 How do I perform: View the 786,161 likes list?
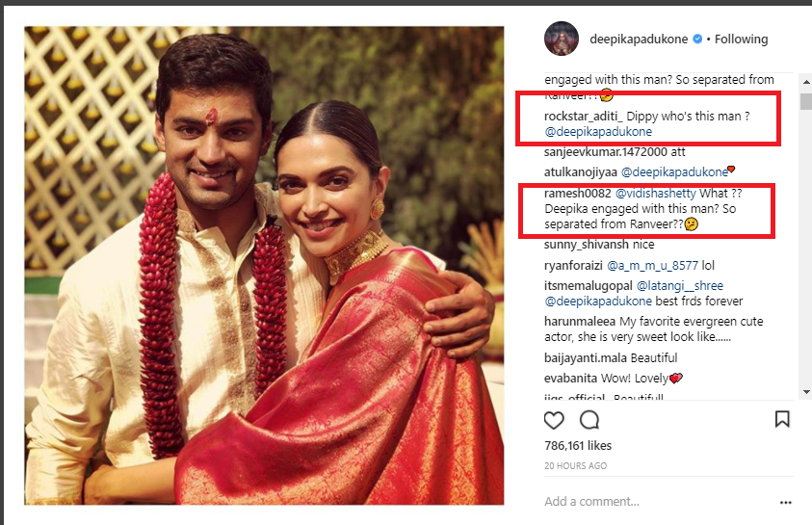tap(578, 446)
